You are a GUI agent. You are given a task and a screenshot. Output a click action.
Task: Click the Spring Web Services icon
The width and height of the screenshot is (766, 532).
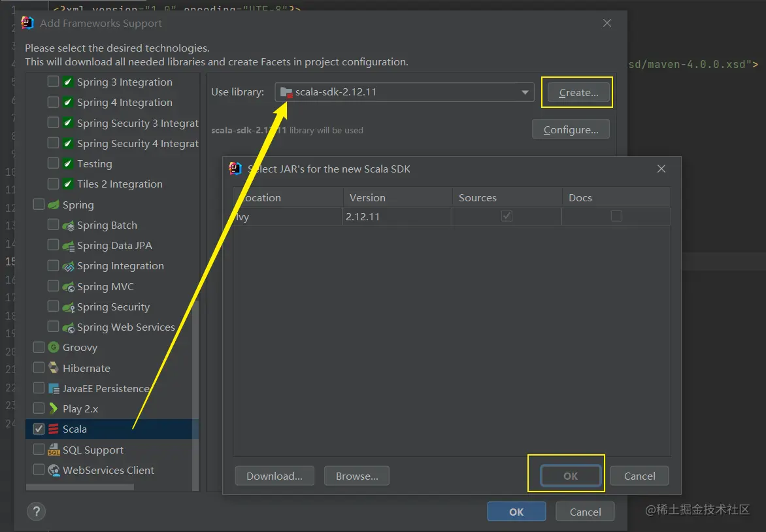coord(69,327)
